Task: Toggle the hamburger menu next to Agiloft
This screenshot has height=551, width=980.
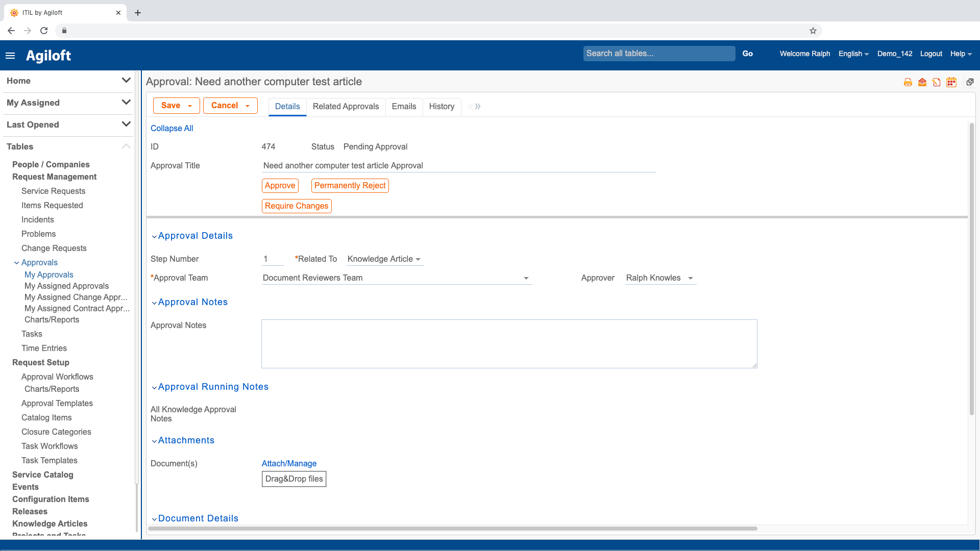Action: [x=10, y=56]
